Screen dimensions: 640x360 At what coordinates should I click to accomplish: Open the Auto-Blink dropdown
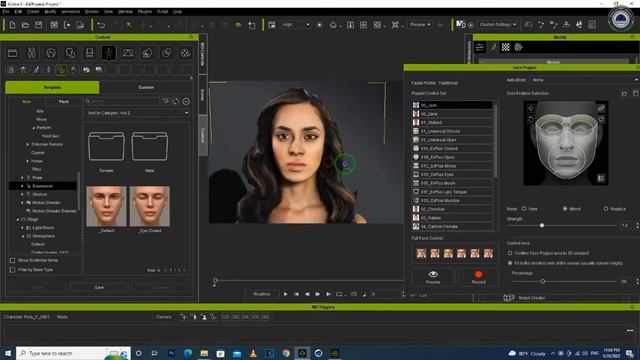pyautogui.click(x=584, y=80)
